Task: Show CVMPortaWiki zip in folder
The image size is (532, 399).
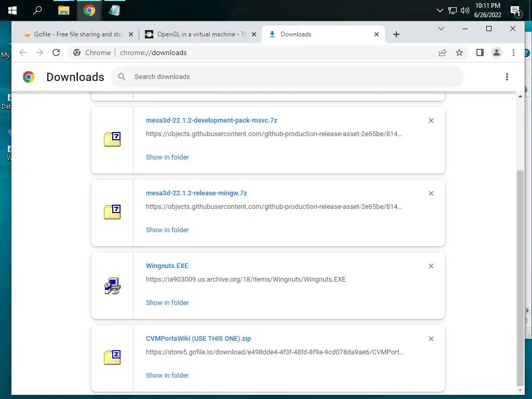Action: tap(167, 375)
